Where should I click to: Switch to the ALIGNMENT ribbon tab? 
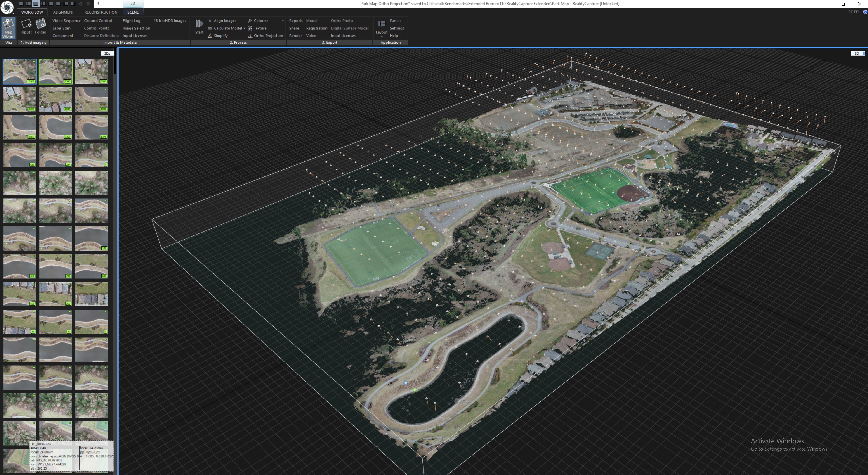pyautogui.click(x=63, y=12)
